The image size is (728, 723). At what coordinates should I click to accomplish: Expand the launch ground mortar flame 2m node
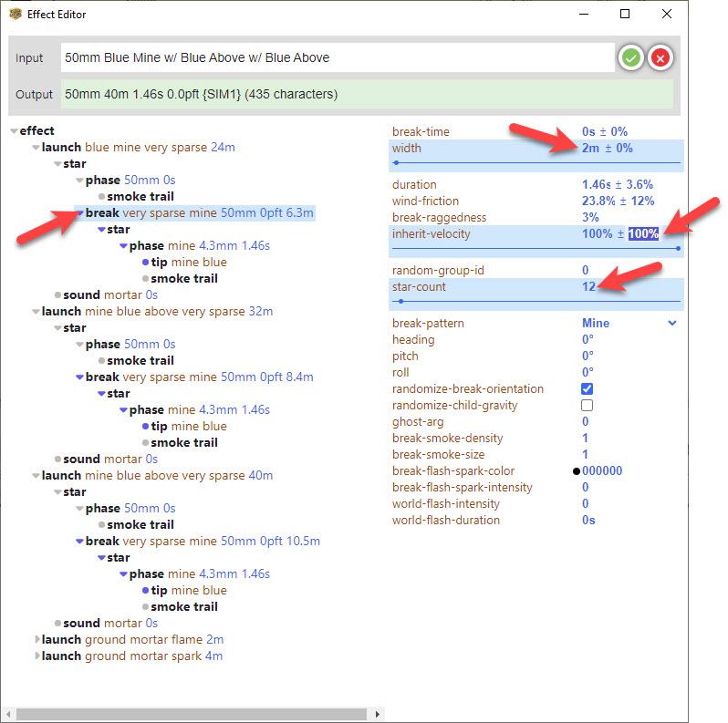coord(37,640)
